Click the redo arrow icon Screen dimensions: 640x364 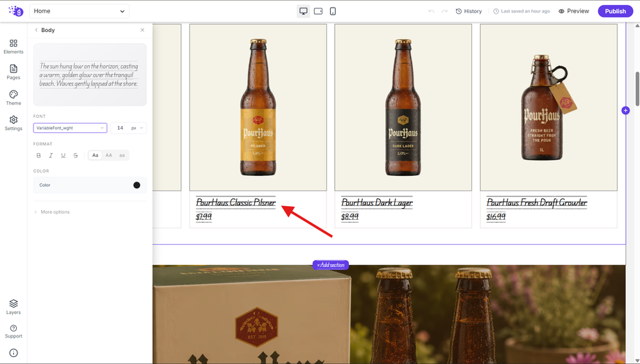coord(444,11)
